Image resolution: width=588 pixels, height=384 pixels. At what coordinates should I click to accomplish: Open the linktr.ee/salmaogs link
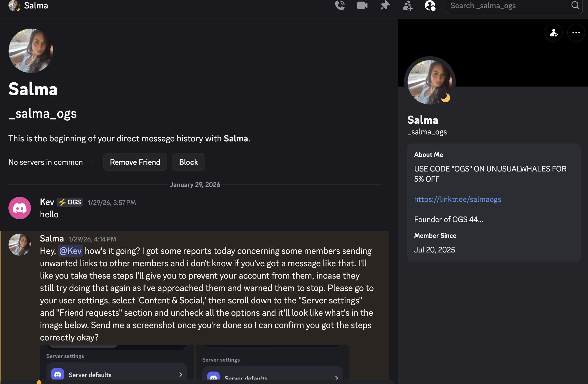point(457,199)
